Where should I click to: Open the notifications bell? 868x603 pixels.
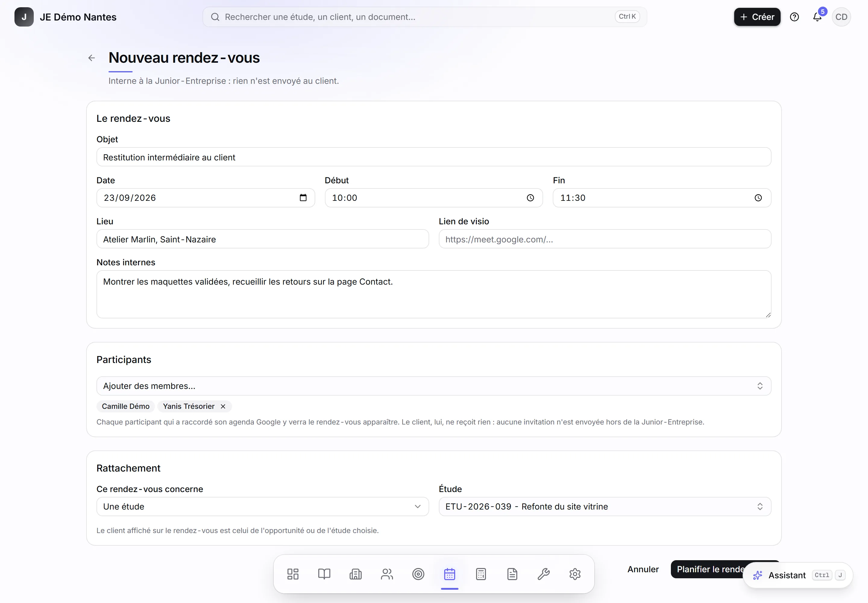pos(817,17)
